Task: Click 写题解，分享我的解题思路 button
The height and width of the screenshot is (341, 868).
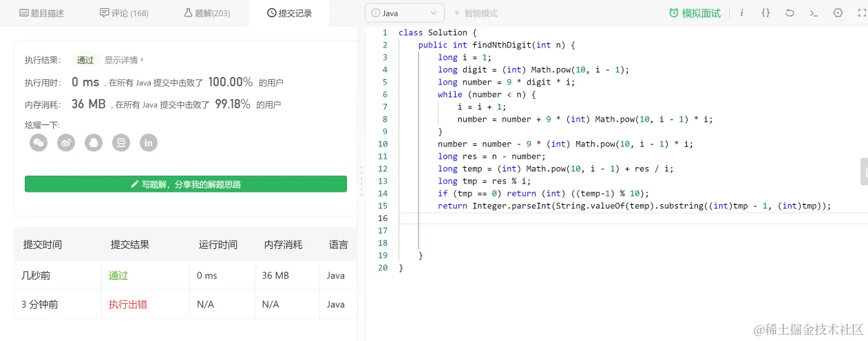Action: [x=186, y=184]
